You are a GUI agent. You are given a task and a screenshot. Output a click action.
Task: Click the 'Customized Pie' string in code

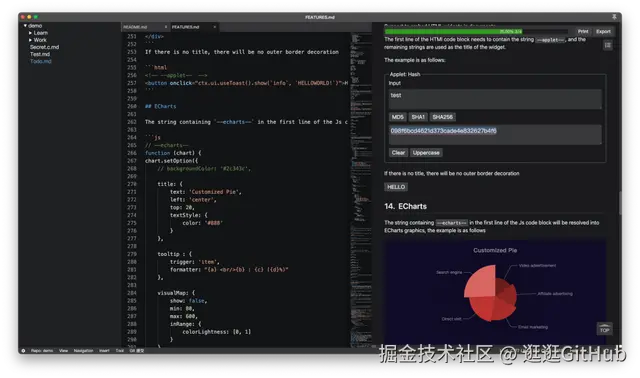pyautogui.click(x=213, y=192)
